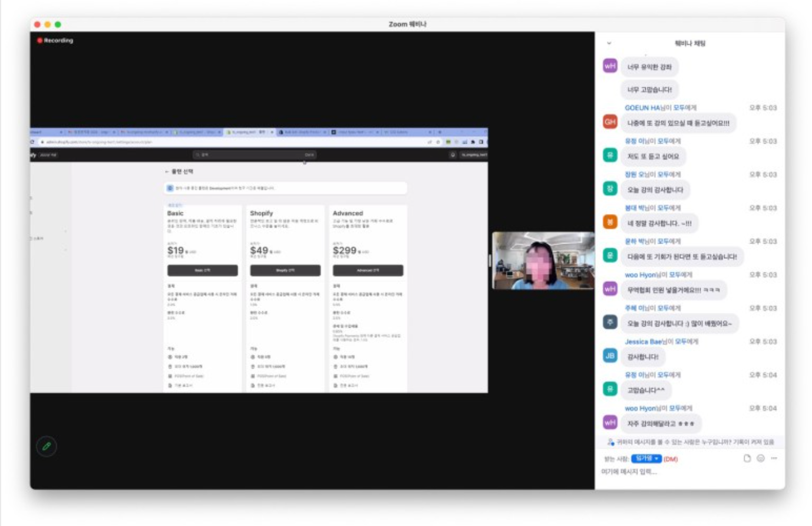Screen dimensions: 812x526
Task: Click the store name button in Shopify header
Action: click(x=474, y=154)
